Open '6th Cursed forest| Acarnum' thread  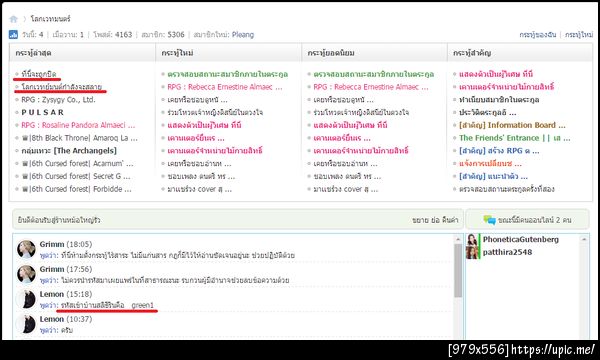[77, 163]
